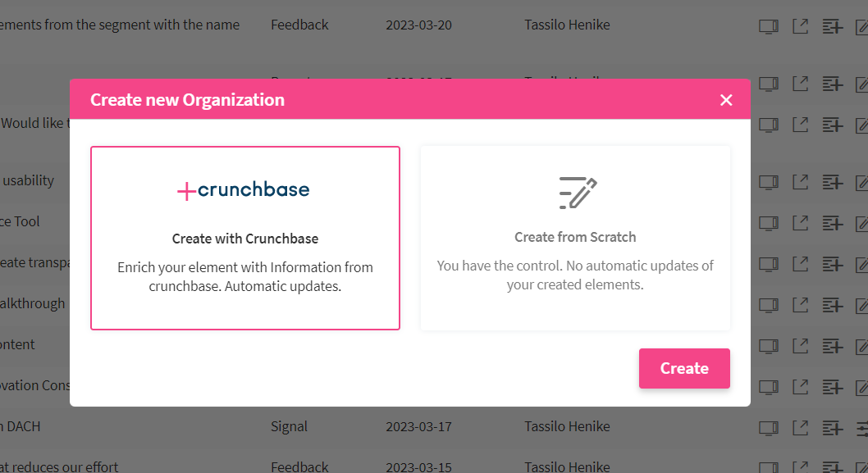Click add-to-list icon in the Signal row
The image size is (868, 473).
(x=833, y=427)
